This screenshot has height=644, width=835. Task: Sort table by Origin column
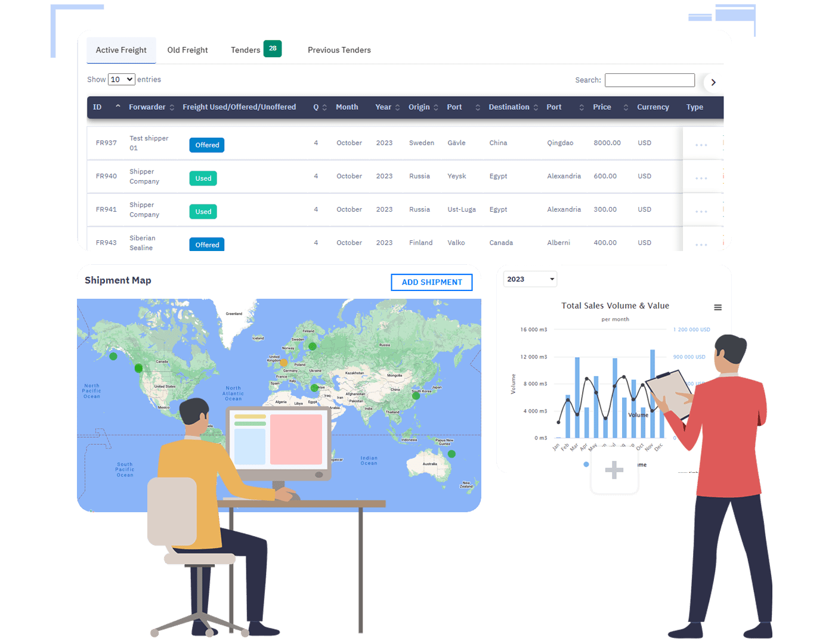[x=423, y=107]
